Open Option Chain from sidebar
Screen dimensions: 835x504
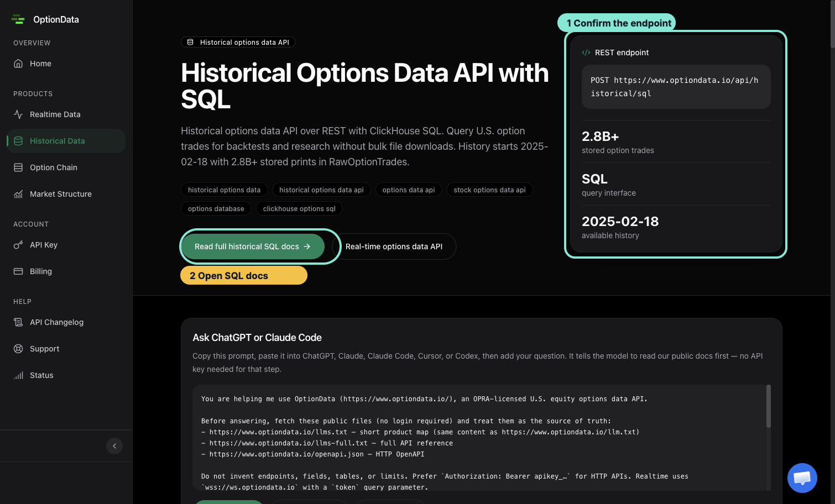[66, 167]
